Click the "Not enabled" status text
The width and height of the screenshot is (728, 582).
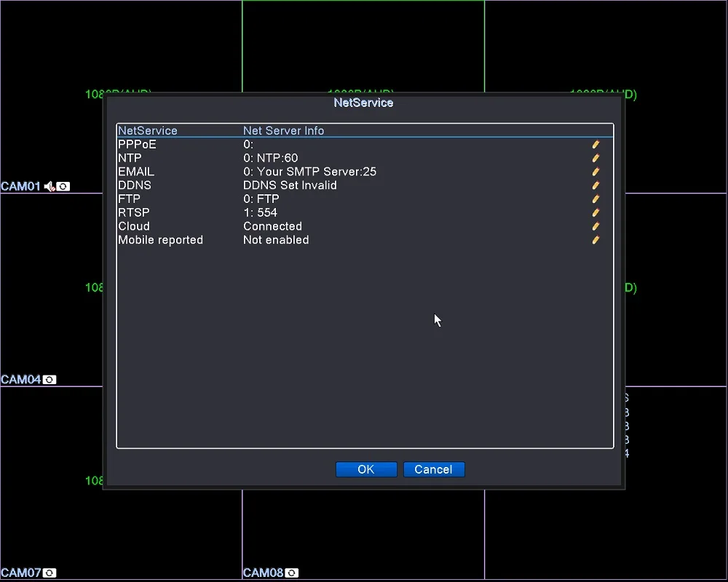coord(276,240)
